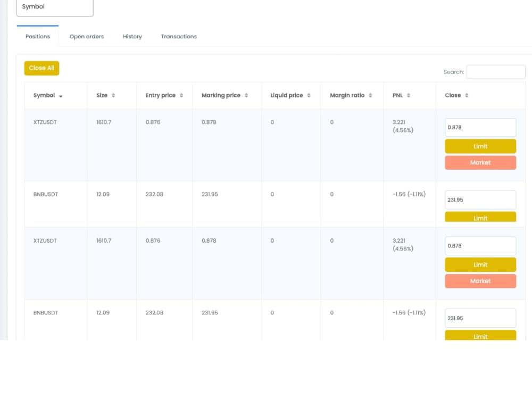Image resolution: width=532 pixels, height=399 pixels.
Task: View the Transactions tab
Action: coord(178,36)
